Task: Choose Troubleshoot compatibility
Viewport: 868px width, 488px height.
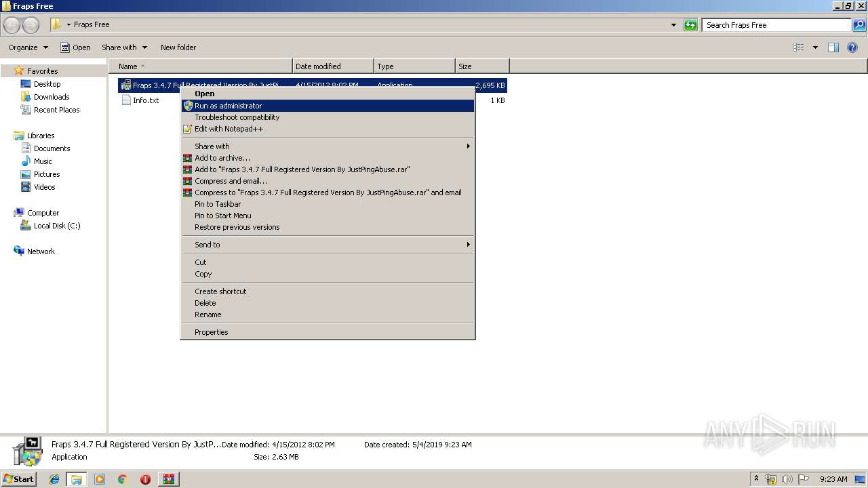Action: coord(328,117)
